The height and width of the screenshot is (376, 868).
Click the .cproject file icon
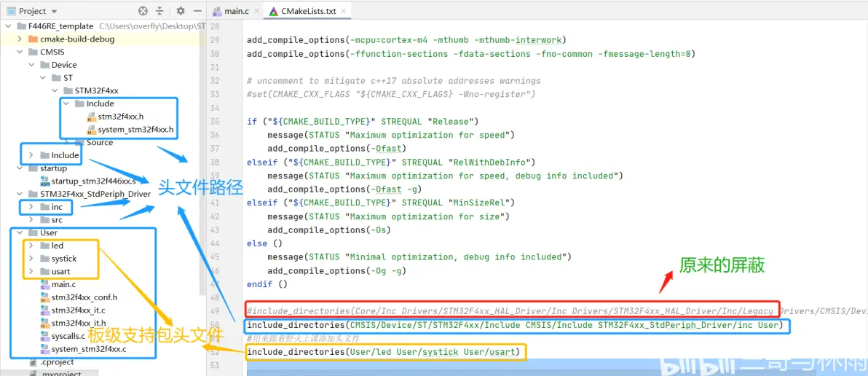33,362
